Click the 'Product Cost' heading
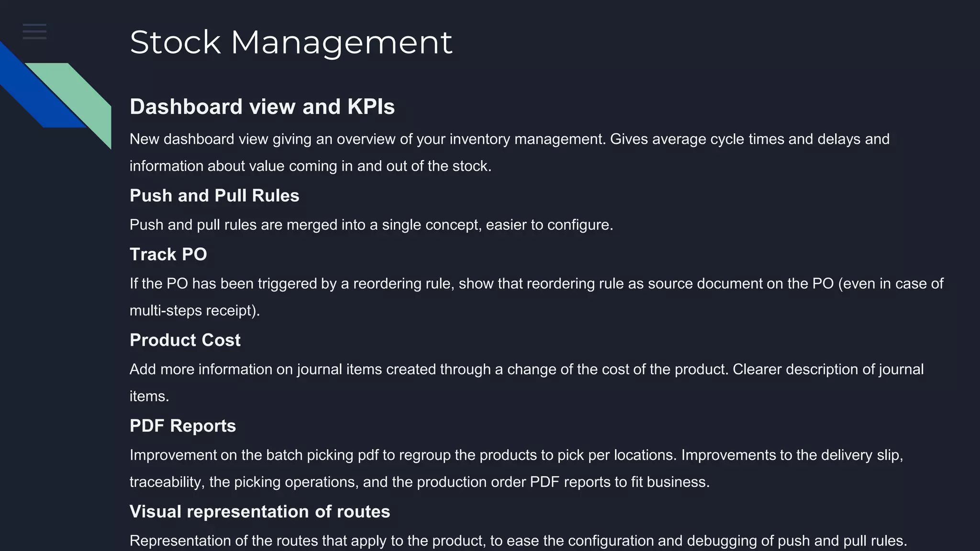Viewport: 980px width, 551px height. pos(185,340)
